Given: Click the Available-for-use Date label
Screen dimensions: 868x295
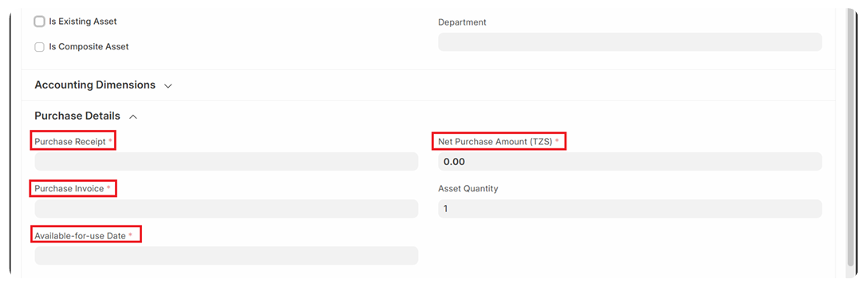Looking at the screenshot, I should [81, 236].
